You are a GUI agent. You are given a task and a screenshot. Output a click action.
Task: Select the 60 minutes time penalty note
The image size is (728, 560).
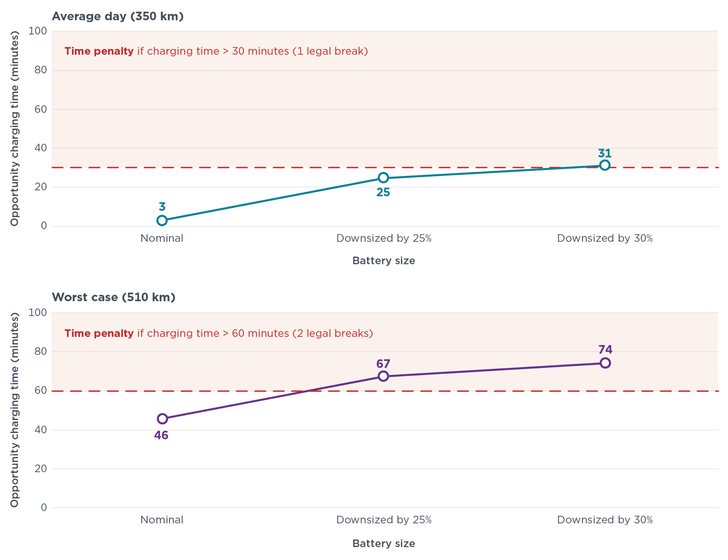pyautogui.click(x=219, y=333)
